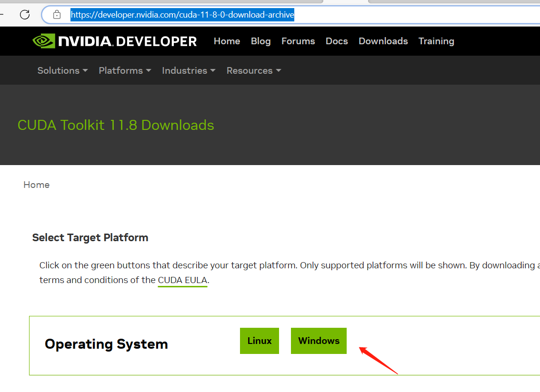Open the Blog nav link
Image resolution: width=540 pixels, height=392 pixels.
pyautogui.click(x=260, y=41)
